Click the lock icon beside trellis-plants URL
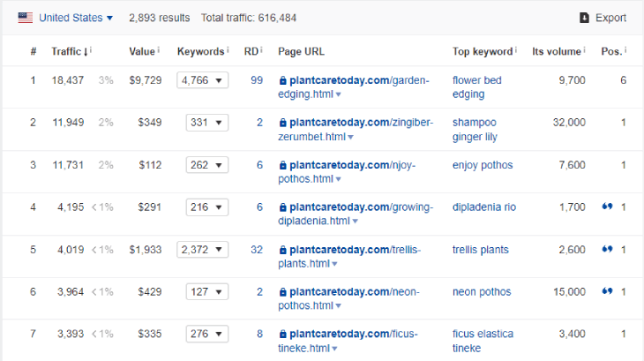 (x=282, y=250)
